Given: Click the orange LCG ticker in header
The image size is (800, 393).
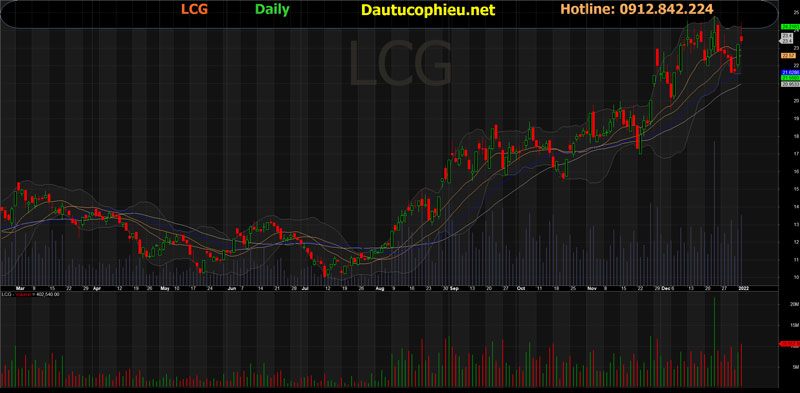Looking at the screenshot, I should coord(194,9).
